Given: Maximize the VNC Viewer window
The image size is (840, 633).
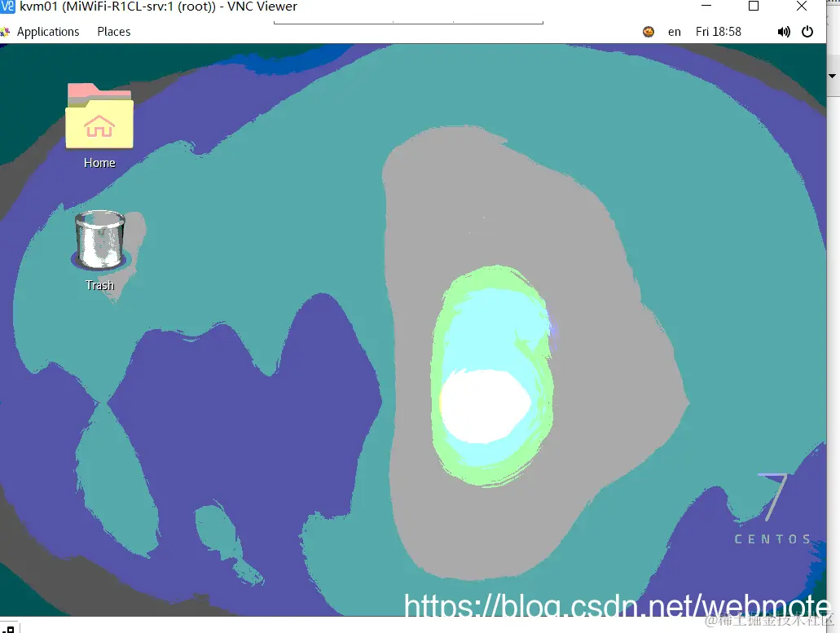Looking at the screenshot, I should pos(753,6).
